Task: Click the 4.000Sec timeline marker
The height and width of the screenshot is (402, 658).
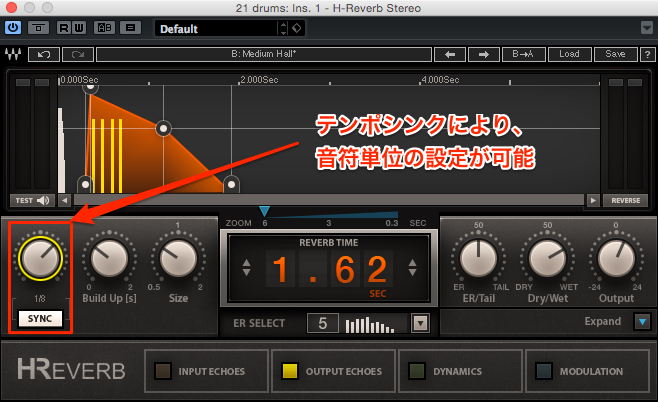Action: (440, 80)
